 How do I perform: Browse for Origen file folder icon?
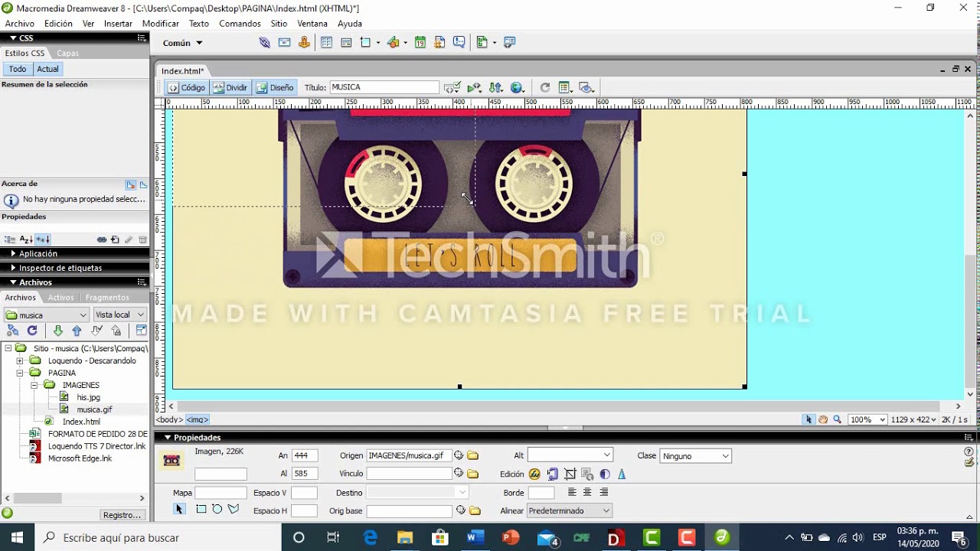pos(473,455)
